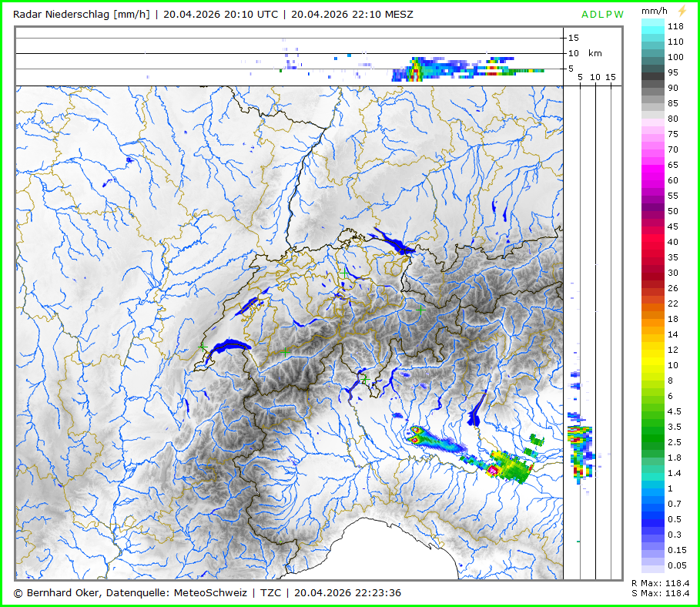Click the northernmost green cross radar marker
The height and width of the screenshot is (607, 700).
click(x=343, y=272)
